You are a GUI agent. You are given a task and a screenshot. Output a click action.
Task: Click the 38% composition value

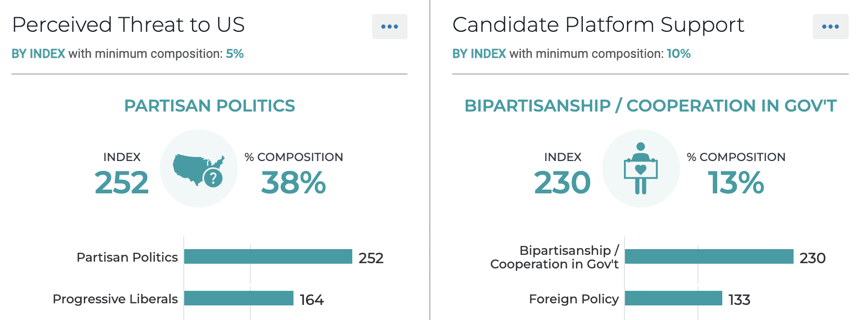point(293,183)
